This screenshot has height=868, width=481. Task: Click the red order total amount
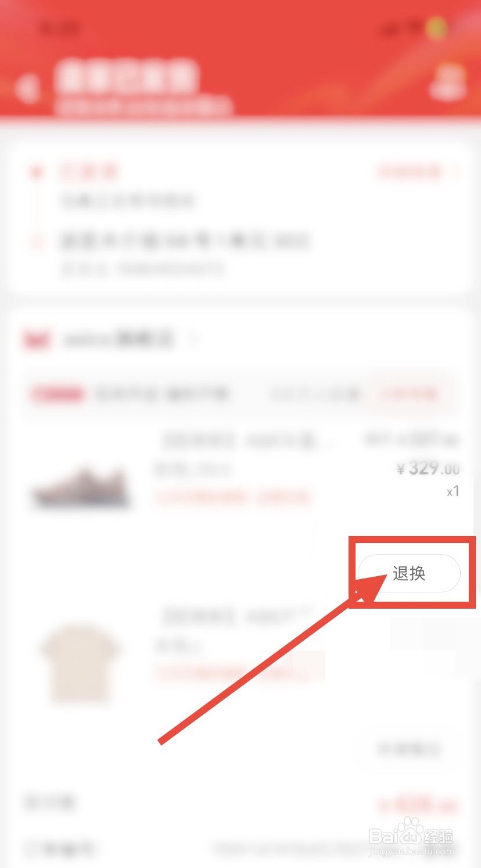tap(418, 805)
